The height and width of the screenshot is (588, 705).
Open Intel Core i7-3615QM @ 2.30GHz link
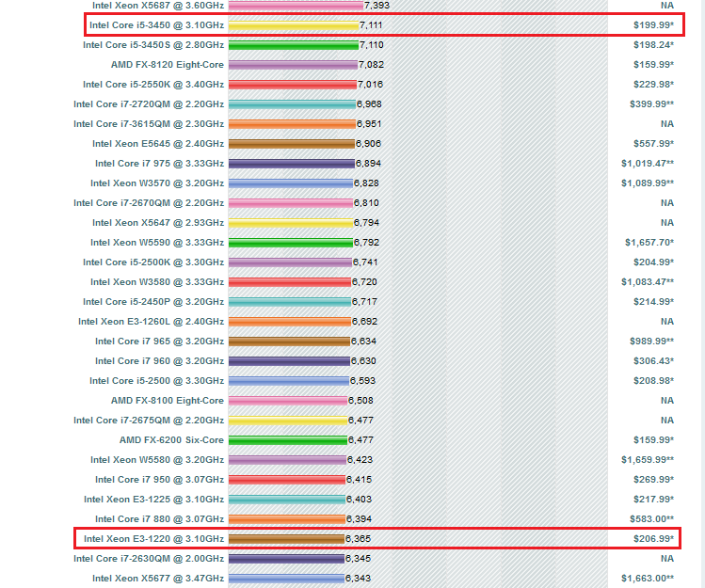[149, 124]
